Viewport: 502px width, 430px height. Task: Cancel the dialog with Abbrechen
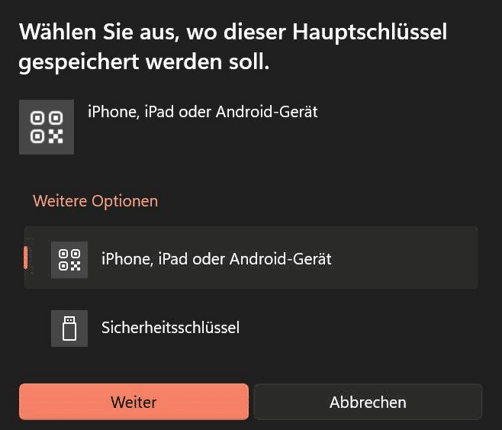click(x=368, y=402)
